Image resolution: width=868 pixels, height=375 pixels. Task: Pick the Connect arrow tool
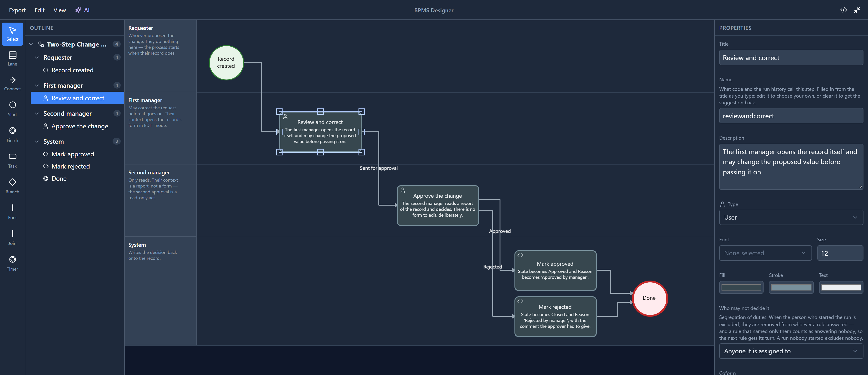point(12,84)
